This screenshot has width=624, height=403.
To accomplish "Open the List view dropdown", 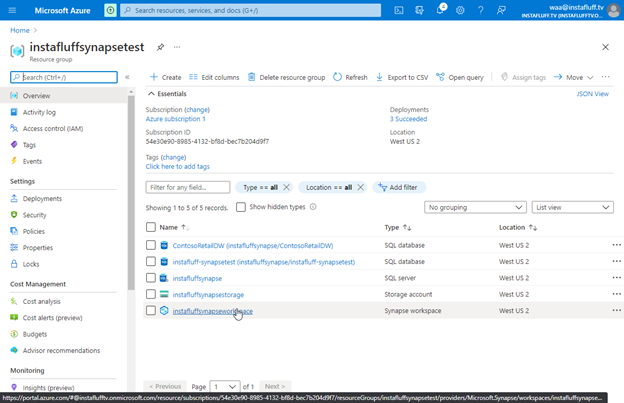I will [x=573, y=207].
